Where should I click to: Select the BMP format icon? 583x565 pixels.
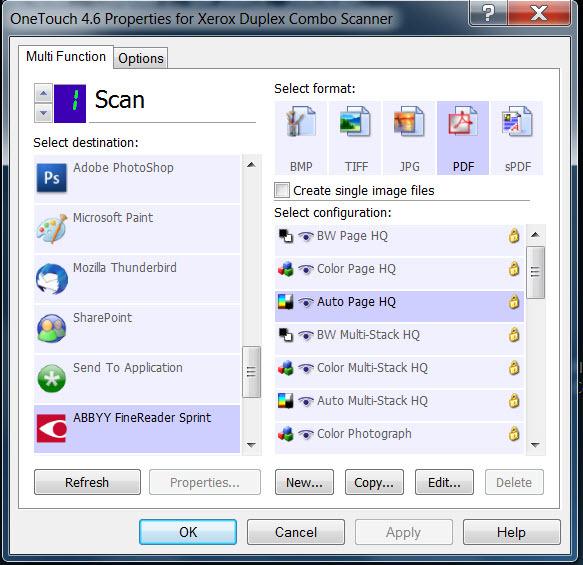301,122
